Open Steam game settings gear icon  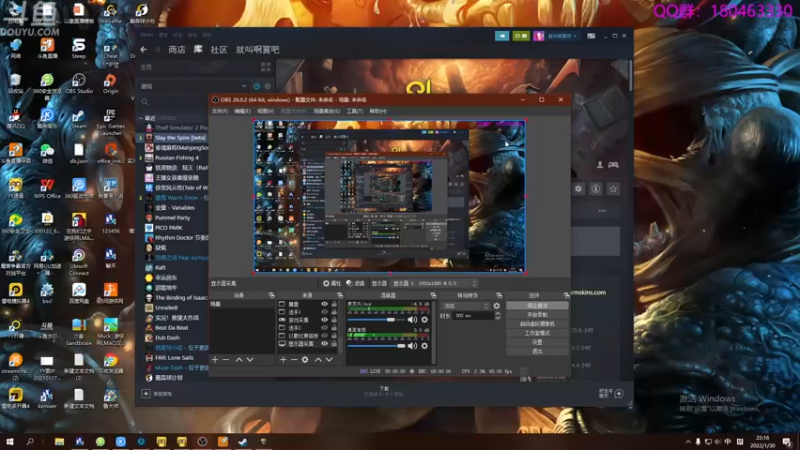[x=578, y=189]
